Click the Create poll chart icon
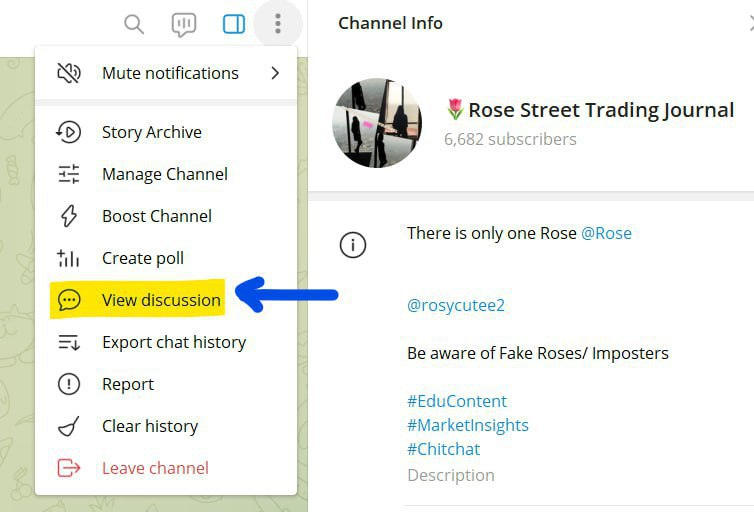This screenshot has height=512, width=754. pos(69,258)
